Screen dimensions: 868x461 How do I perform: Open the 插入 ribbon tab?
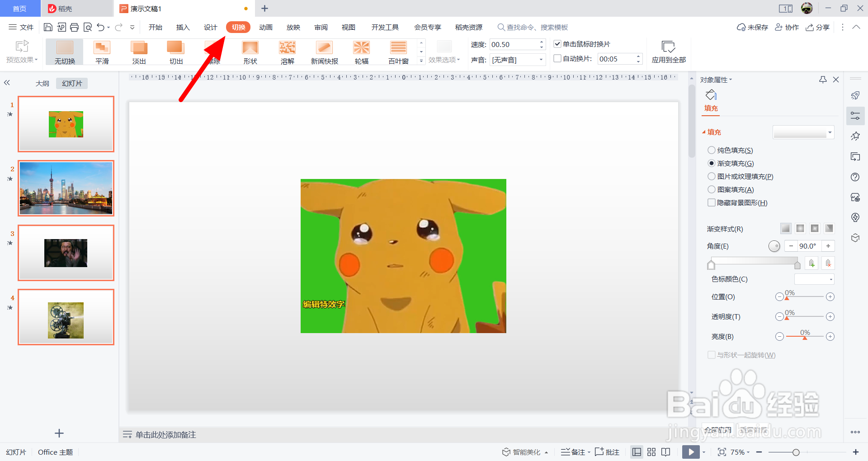tap(183, 27)
